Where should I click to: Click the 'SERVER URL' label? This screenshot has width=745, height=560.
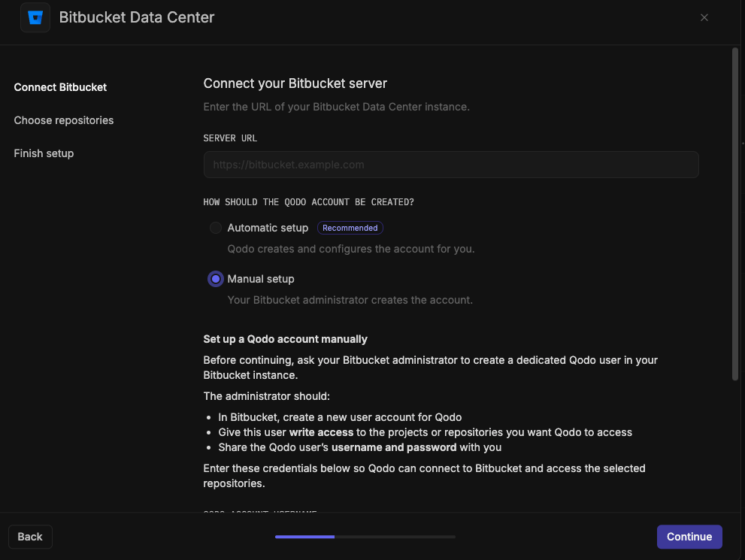[x=230, y=138]
